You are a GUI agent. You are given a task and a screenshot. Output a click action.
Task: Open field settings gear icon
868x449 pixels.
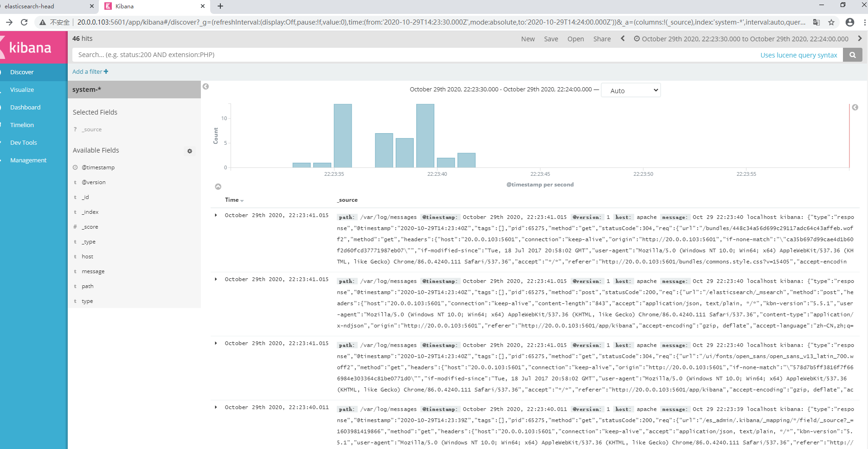coord(190,151)
